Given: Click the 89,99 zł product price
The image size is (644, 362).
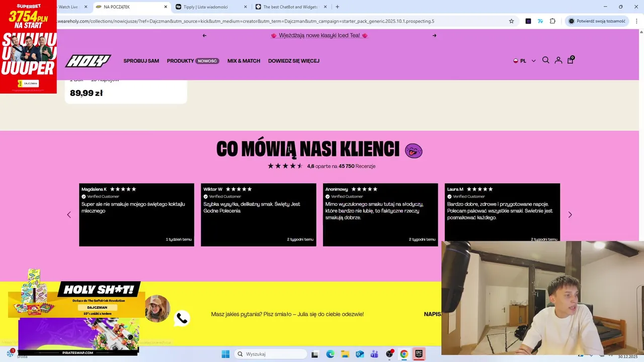Looking at the screenshot, I should point(87,93).
